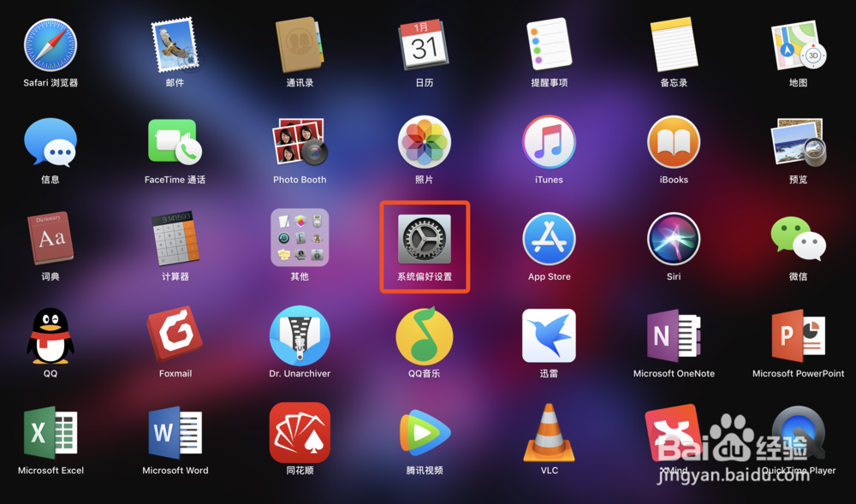
Task: Activate Siri
Action: coord(674,240)
